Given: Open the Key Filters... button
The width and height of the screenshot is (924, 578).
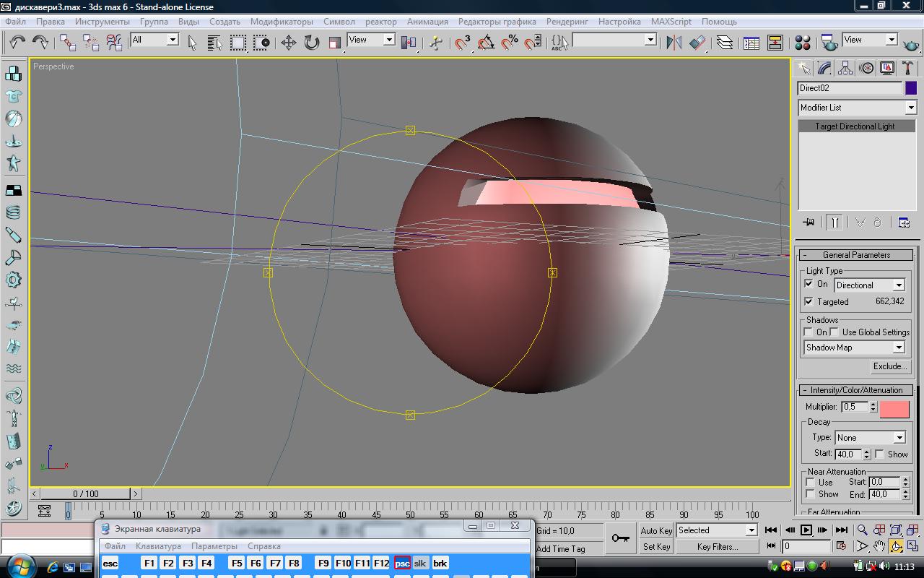Looking at the screenshot, I should point(718,547).
